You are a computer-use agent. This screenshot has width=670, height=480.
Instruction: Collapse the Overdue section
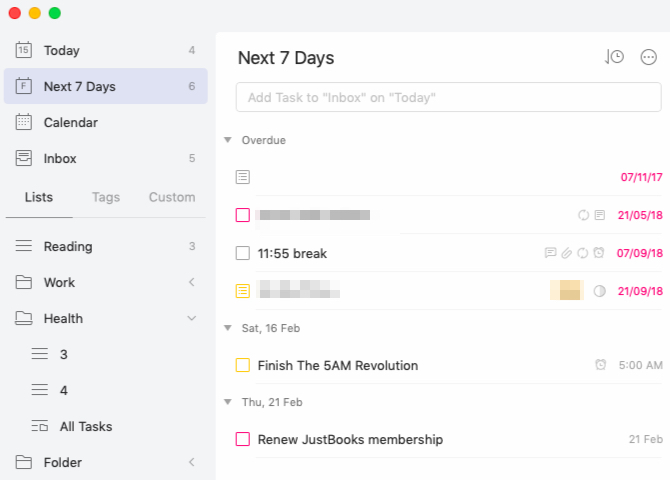[x=228, y=140]
